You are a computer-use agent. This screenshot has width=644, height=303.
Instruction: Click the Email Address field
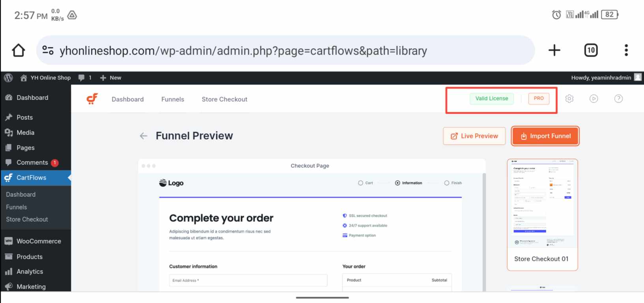click(x=248, y=280)
